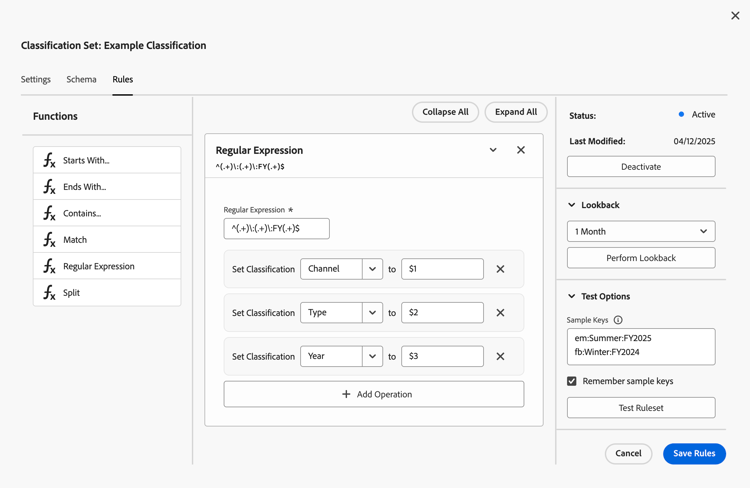Click the Save Rules button
The image size is (750, 488).
click(694, 453)
